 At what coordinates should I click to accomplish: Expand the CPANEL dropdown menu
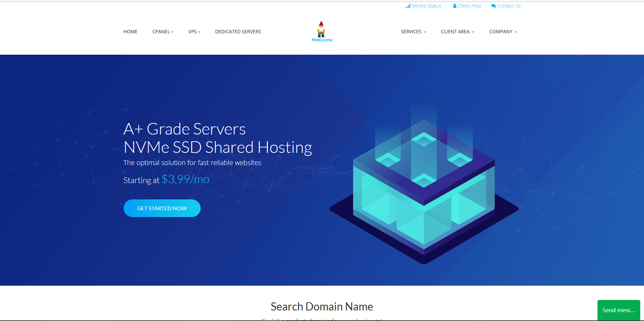coord(163,32)
